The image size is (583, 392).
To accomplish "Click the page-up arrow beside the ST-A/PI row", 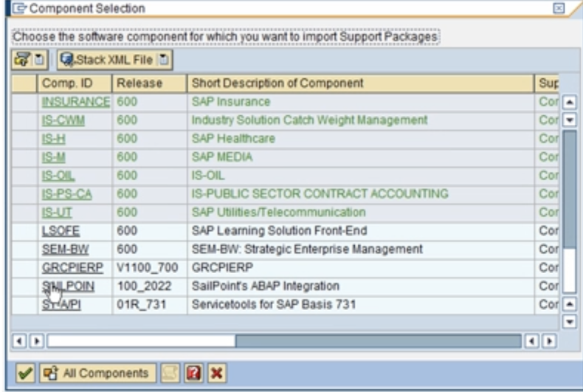I will [570, 304].
